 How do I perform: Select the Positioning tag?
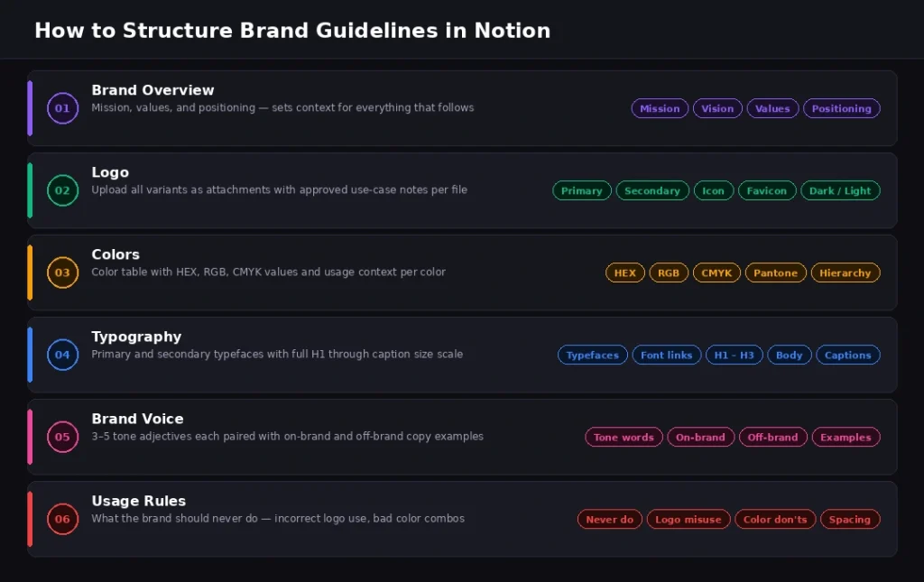(x=842, y=108)
